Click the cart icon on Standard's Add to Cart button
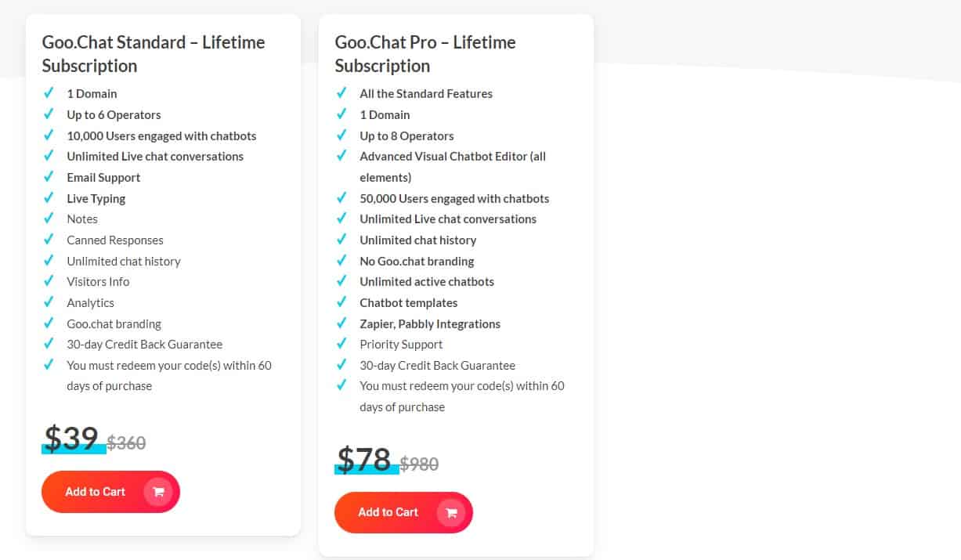961x560 pixels. (158, 492)
